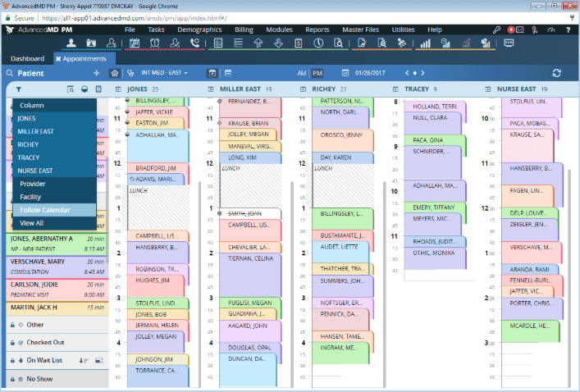Click the next date arrow
The width and height of the screenshot is (580, 392).
point(422,73)
